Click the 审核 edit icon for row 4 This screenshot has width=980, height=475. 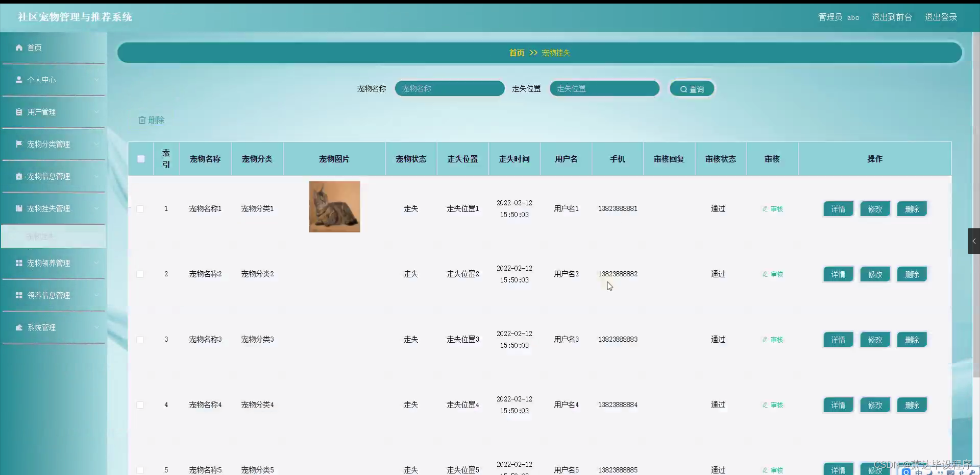[x=765, y=405]
